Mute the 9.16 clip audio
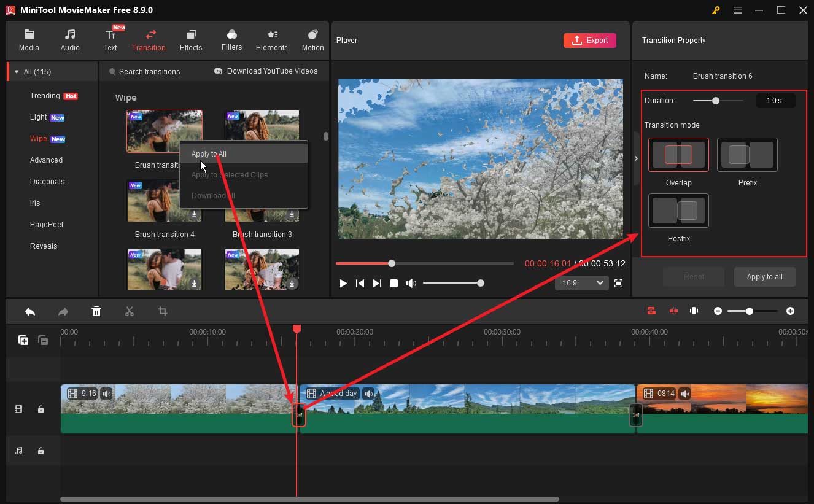The height and width of the screenshot is (504, 814). pos(107,394)
